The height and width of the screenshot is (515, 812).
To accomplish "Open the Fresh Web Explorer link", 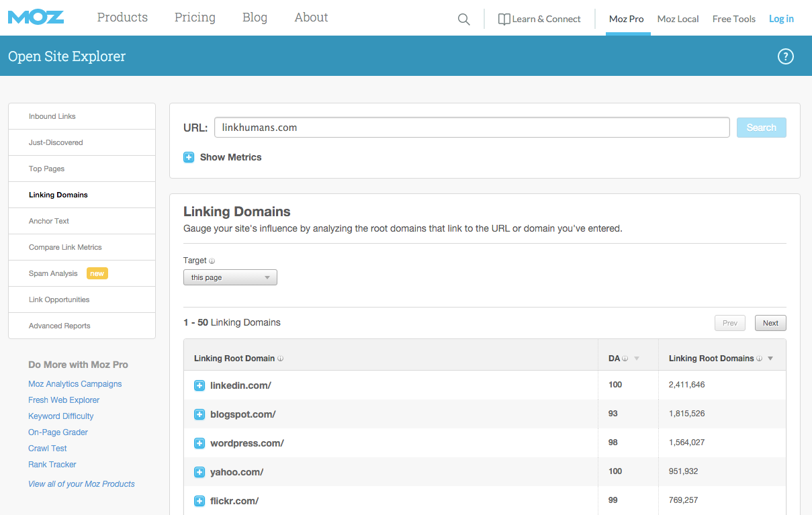I will [64, 400].
